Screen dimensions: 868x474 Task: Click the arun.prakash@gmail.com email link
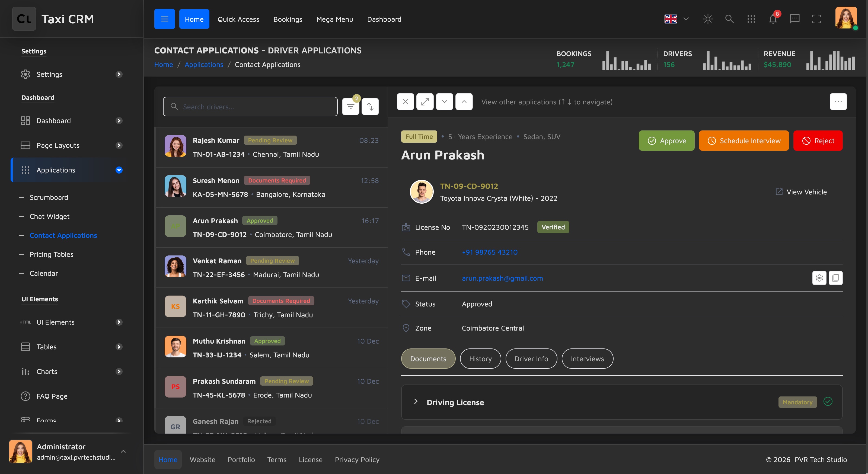(502, 278)
